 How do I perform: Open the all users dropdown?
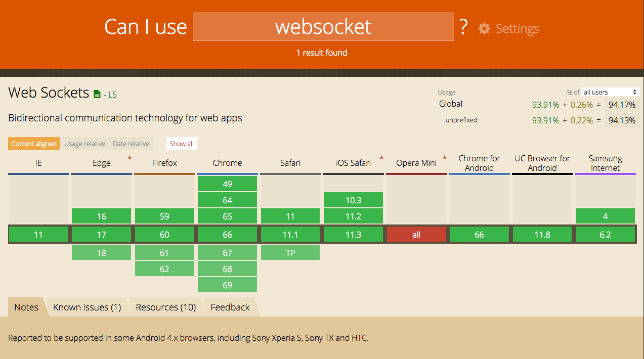(610, 92)
